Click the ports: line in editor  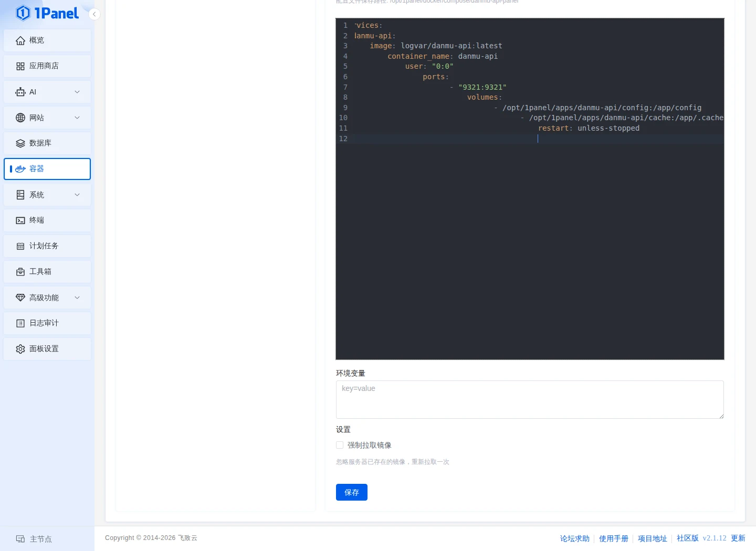(436, 77)
